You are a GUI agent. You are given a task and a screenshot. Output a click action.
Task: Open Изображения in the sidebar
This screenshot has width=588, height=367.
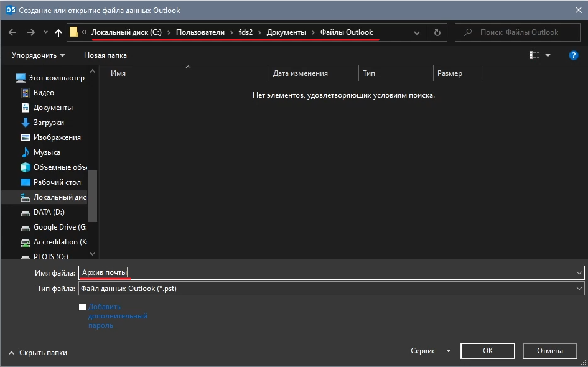(x=57, y=137)
